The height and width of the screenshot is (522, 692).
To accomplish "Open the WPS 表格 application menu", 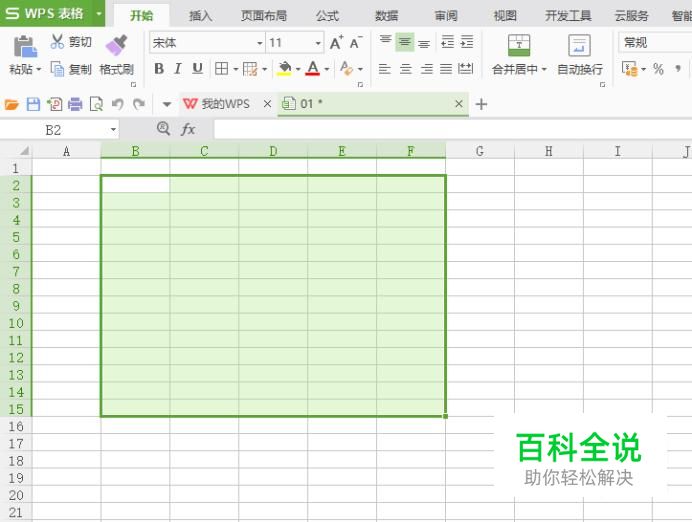I will pos(52,13).
